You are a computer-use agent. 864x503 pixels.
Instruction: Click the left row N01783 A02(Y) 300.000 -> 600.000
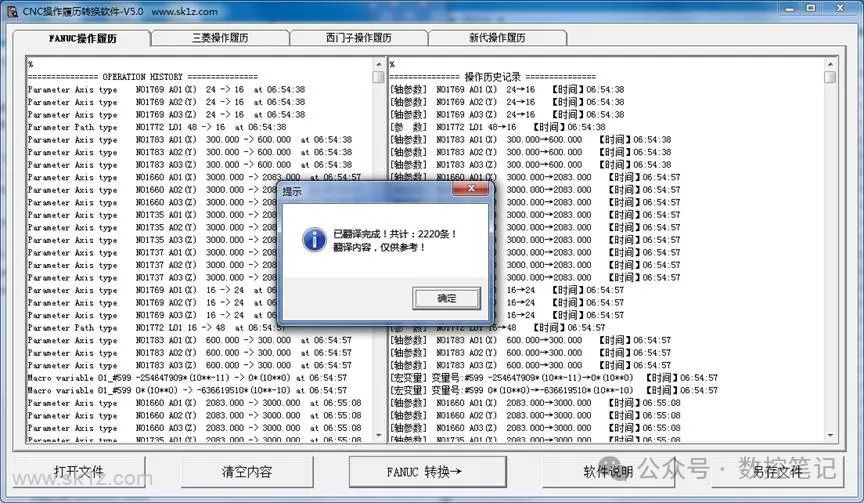190,152
